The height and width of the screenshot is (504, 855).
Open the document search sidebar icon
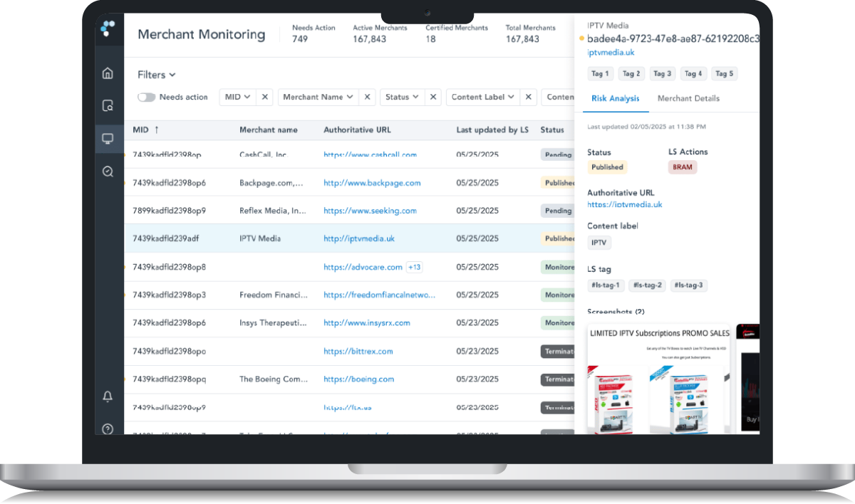tap(108, 105)
